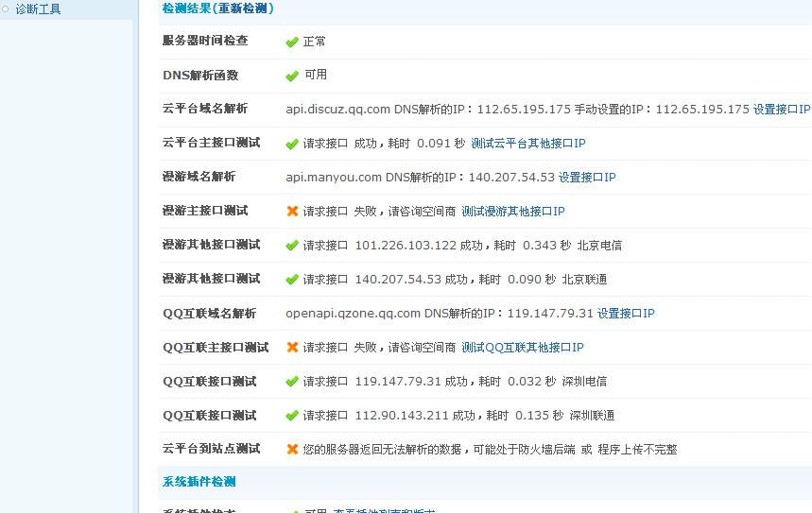Open 诊断工具 in the sidebar
812x513 pixels.
pyautogui.click(x=38, y=9)
